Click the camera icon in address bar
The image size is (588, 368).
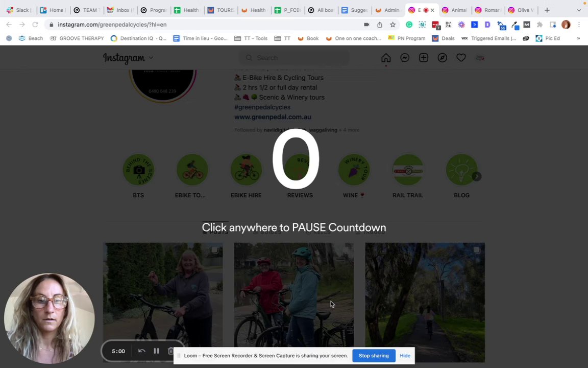coord(367,25)
